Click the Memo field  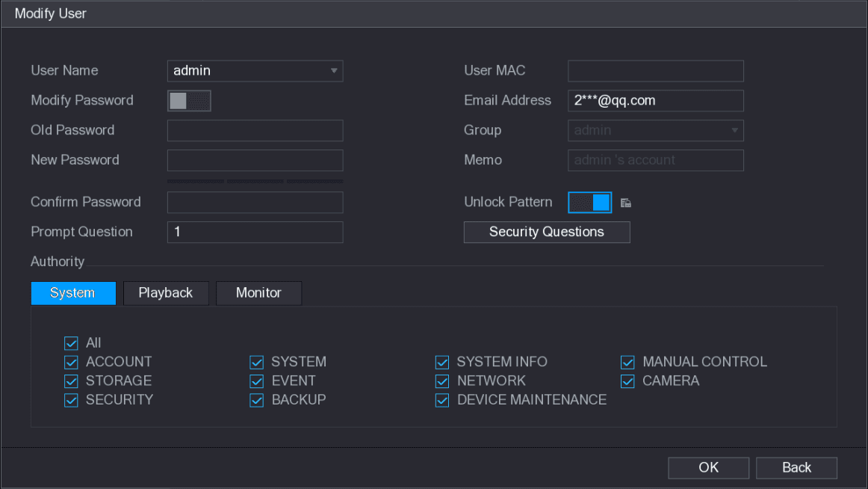coord(655,161)
